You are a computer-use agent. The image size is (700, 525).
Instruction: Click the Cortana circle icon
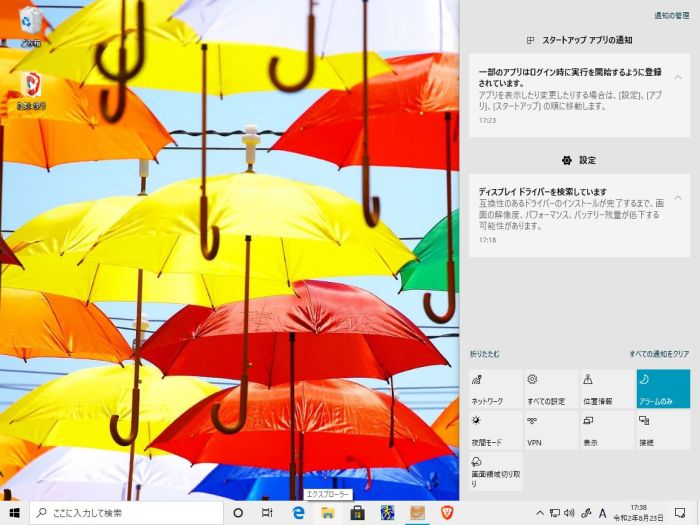(238, 513)
